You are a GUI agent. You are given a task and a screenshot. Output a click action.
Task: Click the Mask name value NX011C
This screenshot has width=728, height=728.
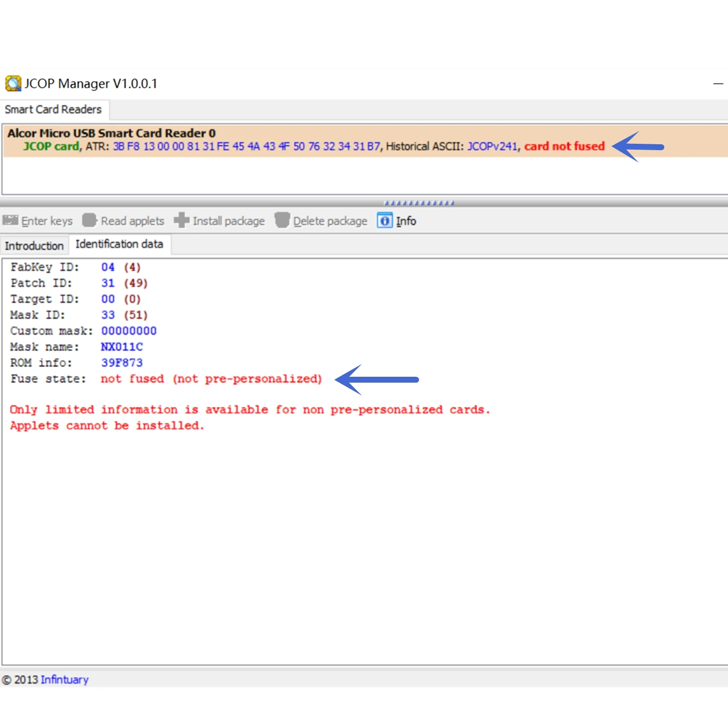point(122,347)
